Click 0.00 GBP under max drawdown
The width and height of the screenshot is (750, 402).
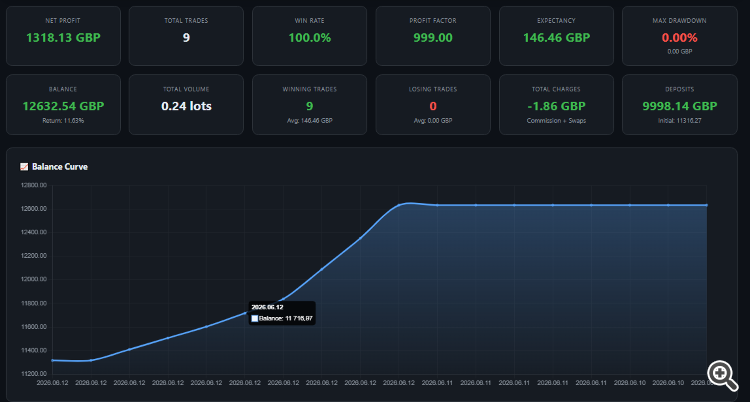coord(679,51)
